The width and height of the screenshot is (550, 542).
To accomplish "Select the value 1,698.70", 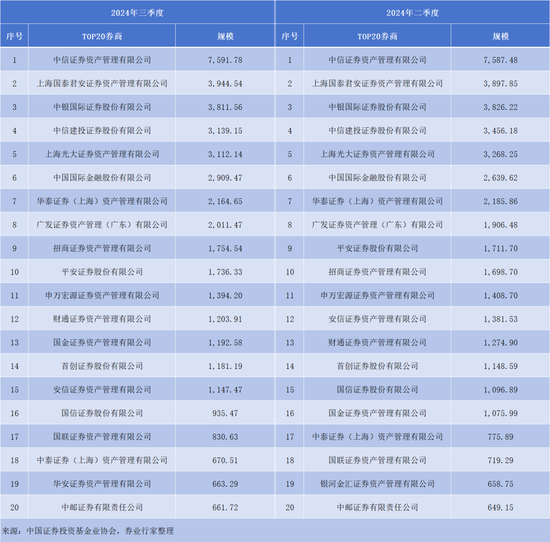I will pos(501,272).
